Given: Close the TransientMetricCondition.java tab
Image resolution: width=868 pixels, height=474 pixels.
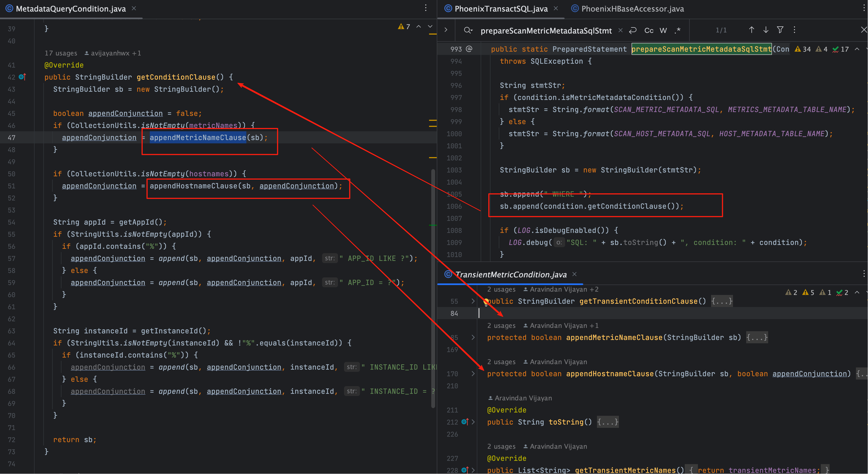Looking at the screenshot, I should coord(574,274).
